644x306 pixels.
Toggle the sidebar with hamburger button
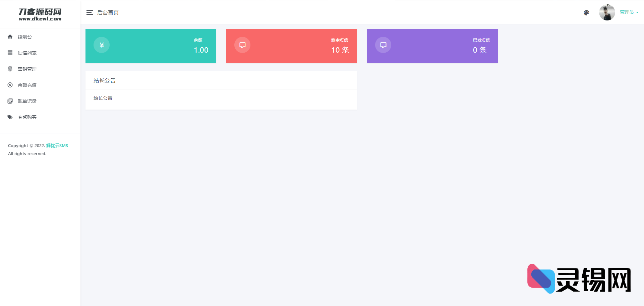pyautogui.click(x=90, y=13)
